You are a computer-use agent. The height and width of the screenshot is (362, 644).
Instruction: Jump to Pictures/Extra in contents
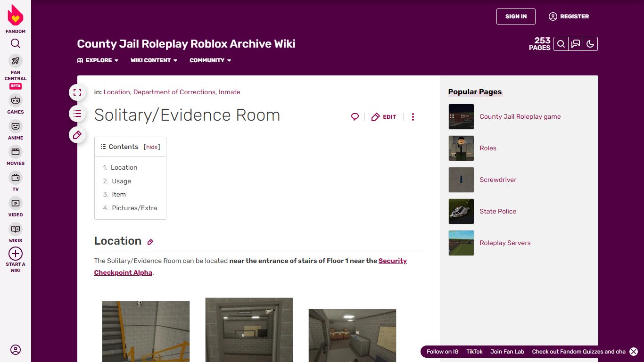[x=134, y=208]
